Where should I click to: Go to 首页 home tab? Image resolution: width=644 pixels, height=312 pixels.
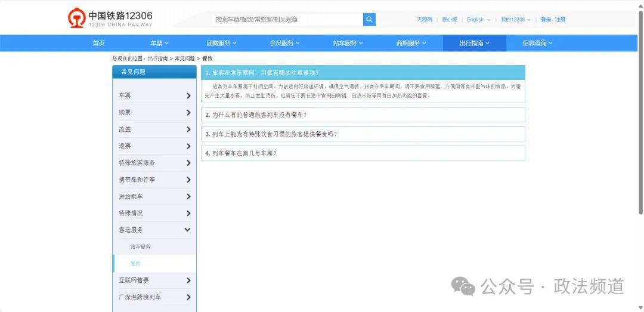(98, 43)
